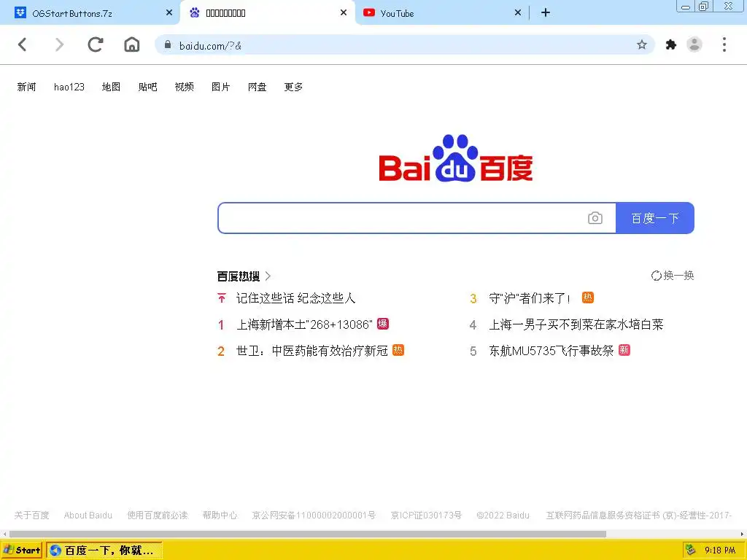Viewport: 747px width, 560px height.
Task: Click the address bar URL baidu.com
Action: 210,46
